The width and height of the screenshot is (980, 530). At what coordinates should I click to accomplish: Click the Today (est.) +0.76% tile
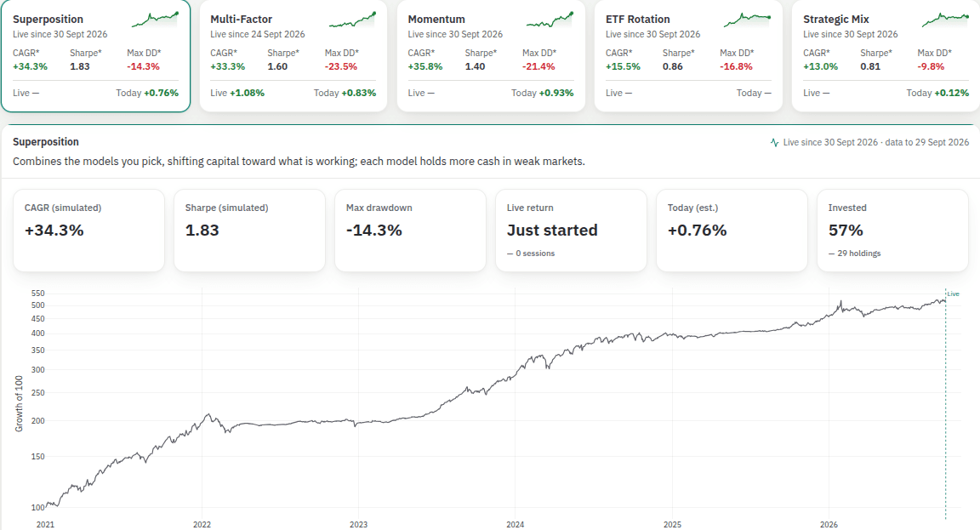[x=732, y=231]
